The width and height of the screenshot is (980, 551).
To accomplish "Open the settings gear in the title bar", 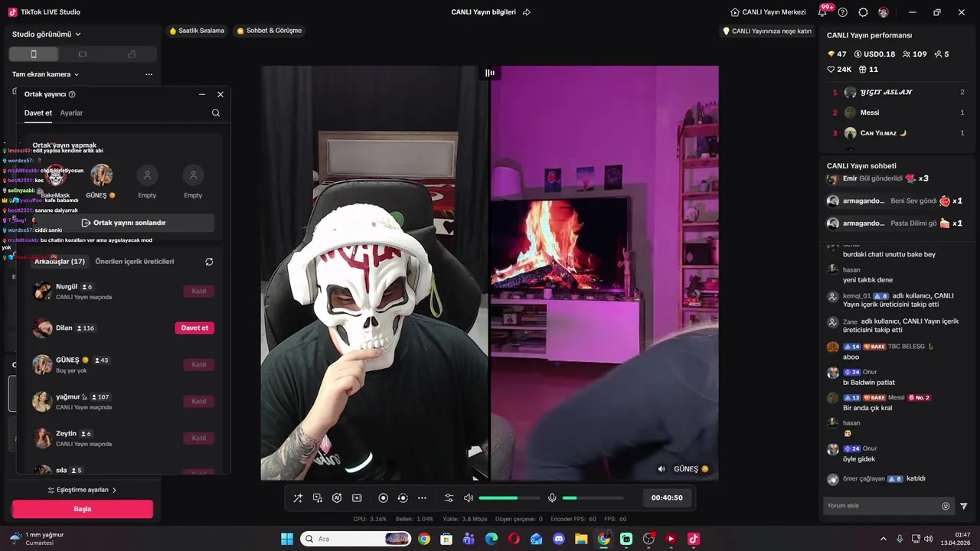I will [x=863, y=12].
